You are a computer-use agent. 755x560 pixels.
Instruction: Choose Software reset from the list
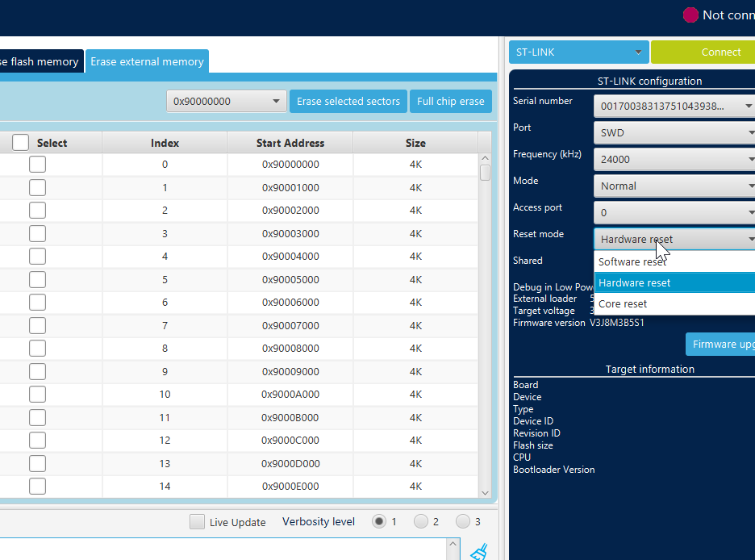click(674, 261)
